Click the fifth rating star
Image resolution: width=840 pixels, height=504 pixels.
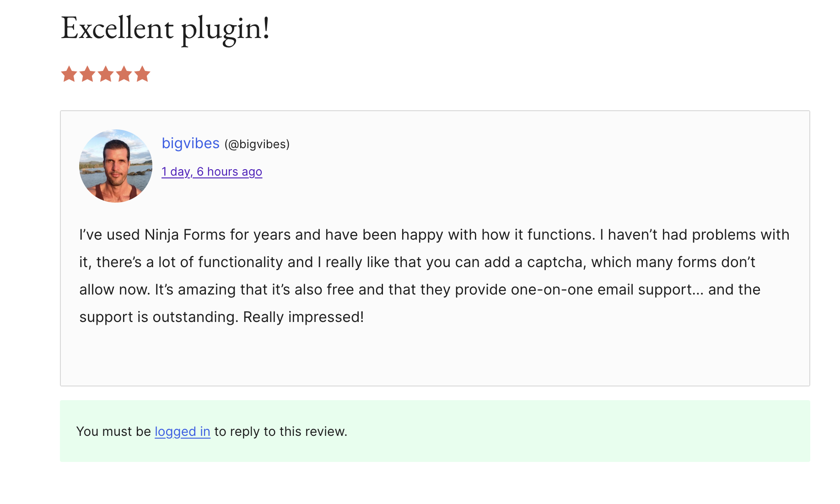point(142,74)
